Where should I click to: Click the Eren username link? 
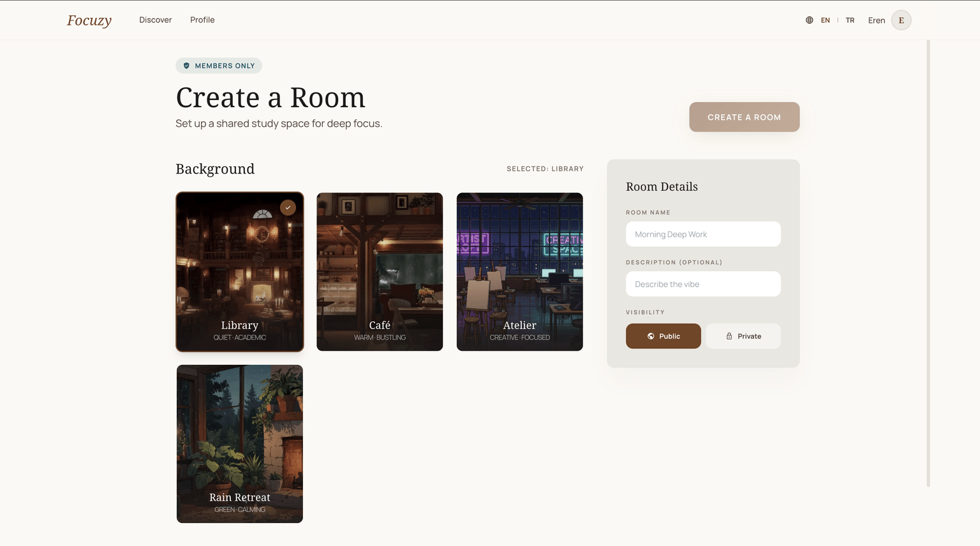coord(876,20)
